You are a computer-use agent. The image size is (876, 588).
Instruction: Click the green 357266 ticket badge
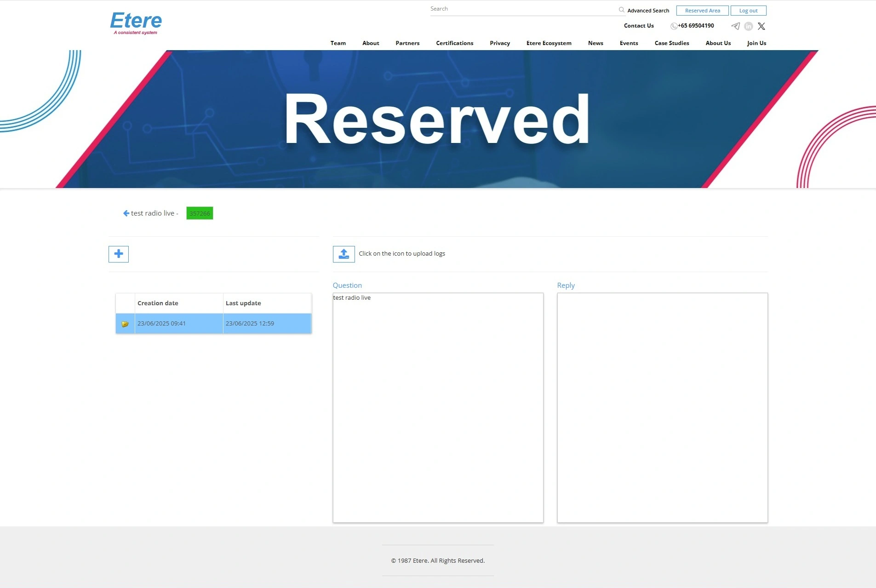200,213
